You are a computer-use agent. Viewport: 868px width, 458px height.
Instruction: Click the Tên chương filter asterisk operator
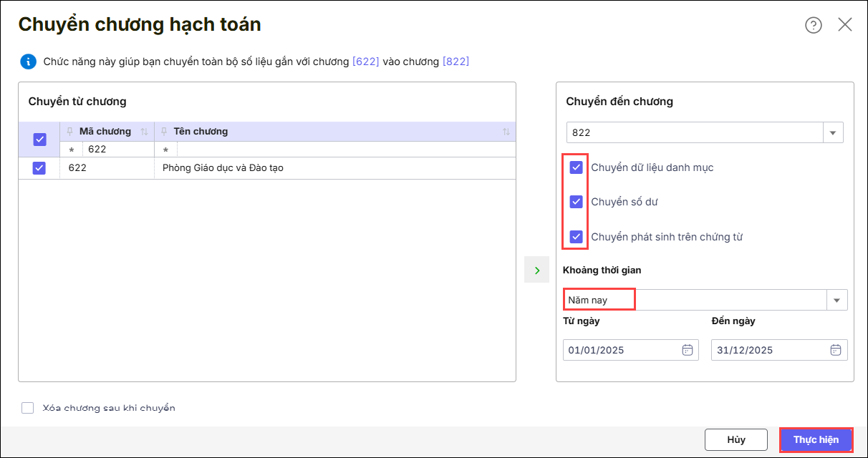pos(165,150)
